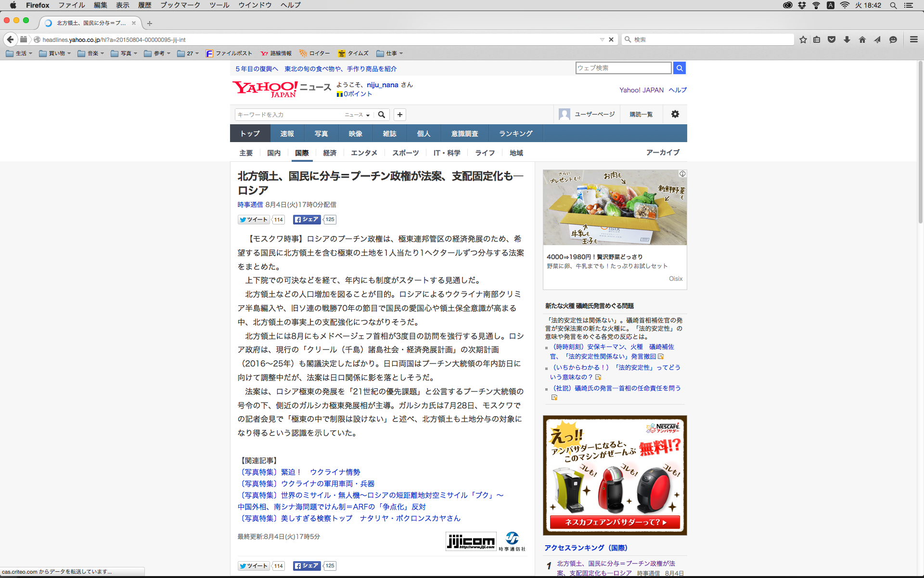The image size is (924, 578).
Task: Open the downloads arrow icon
Action: click(x=847, y=39)
